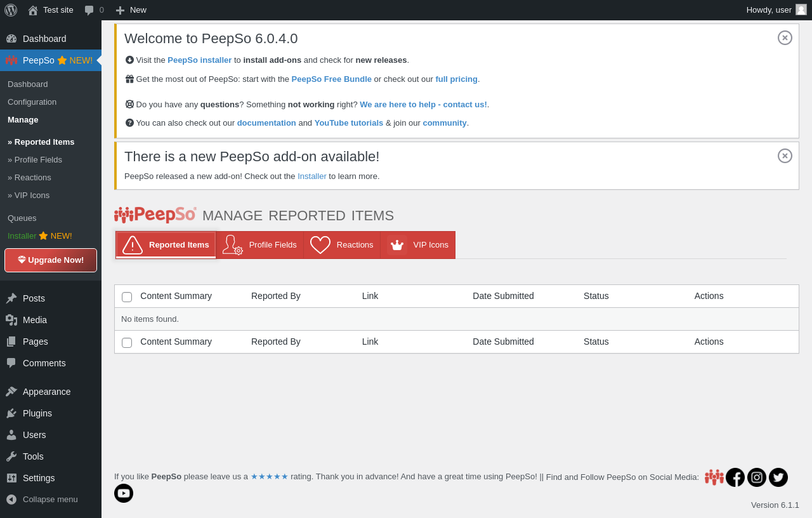
Task: Open the Howdy user account menu
Action: tap(776, 10)
